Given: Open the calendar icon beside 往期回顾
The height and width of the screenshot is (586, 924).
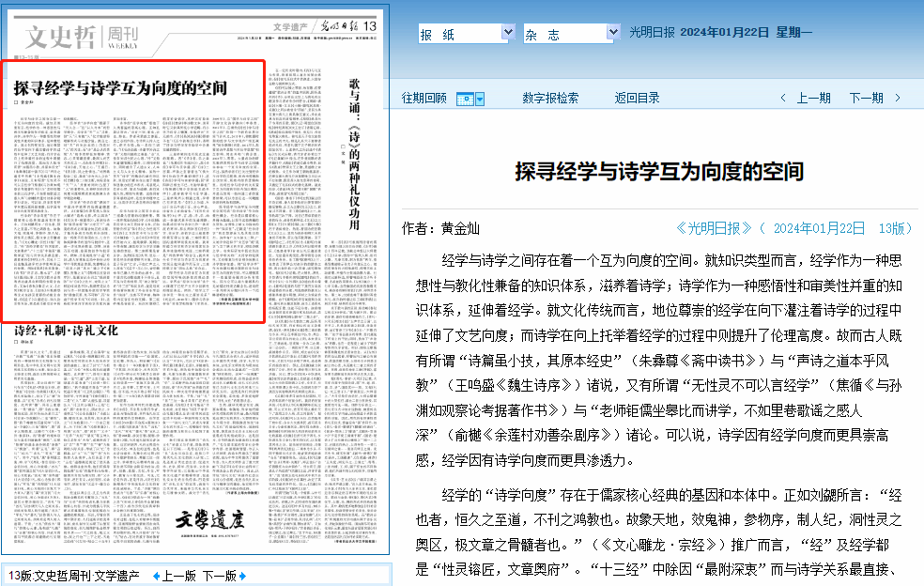Looking at the screenshot, I should coord(465,99).
